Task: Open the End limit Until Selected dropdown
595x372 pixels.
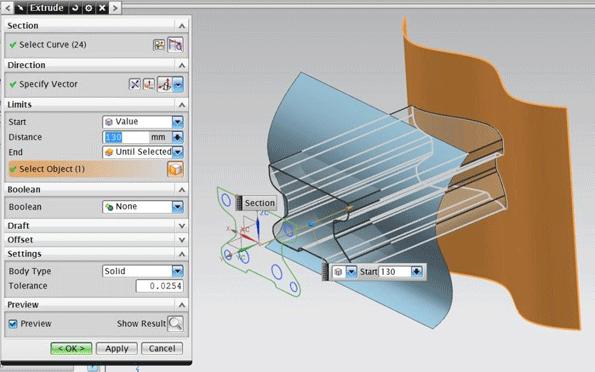Action: pyautogui.click(x=177, y=152)
